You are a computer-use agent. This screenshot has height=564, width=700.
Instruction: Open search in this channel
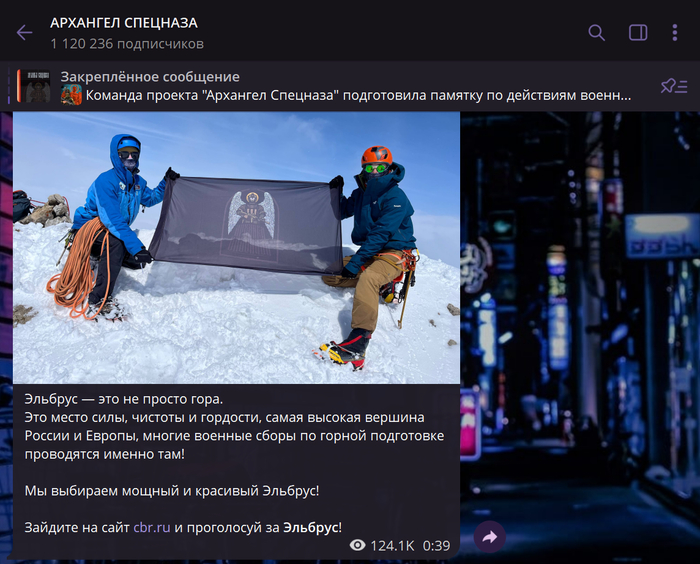(596, 33)
